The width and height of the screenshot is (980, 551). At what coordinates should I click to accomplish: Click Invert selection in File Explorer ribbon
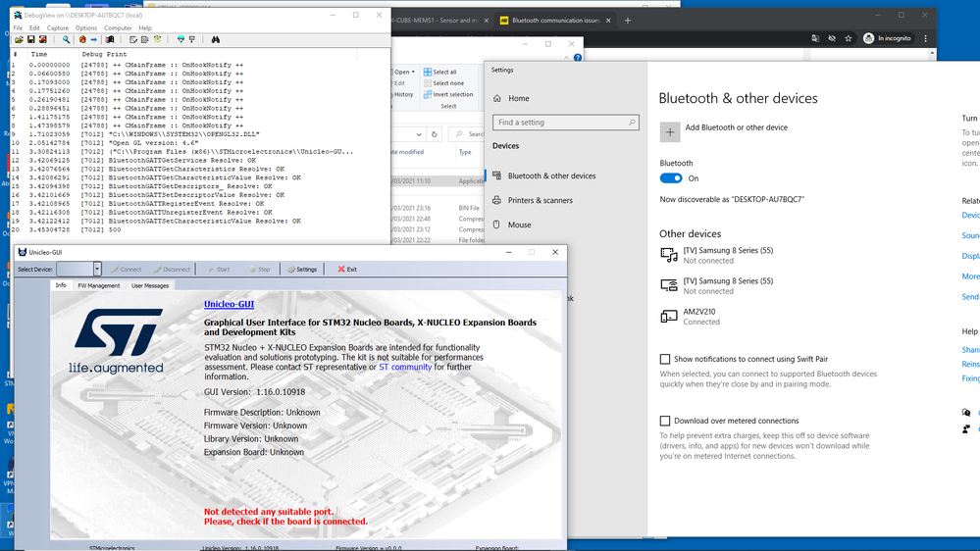point(448,94)
